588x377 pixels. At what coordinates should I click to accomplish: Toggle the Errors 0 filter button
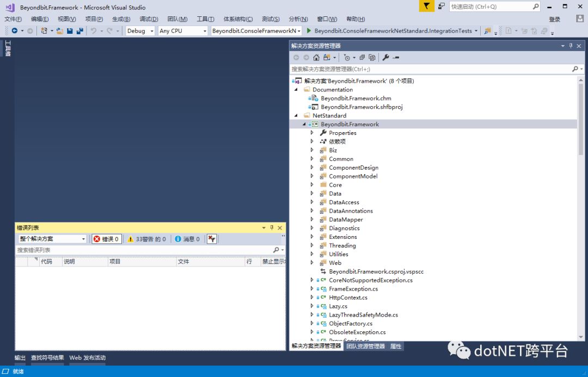(x=107, y=239)
